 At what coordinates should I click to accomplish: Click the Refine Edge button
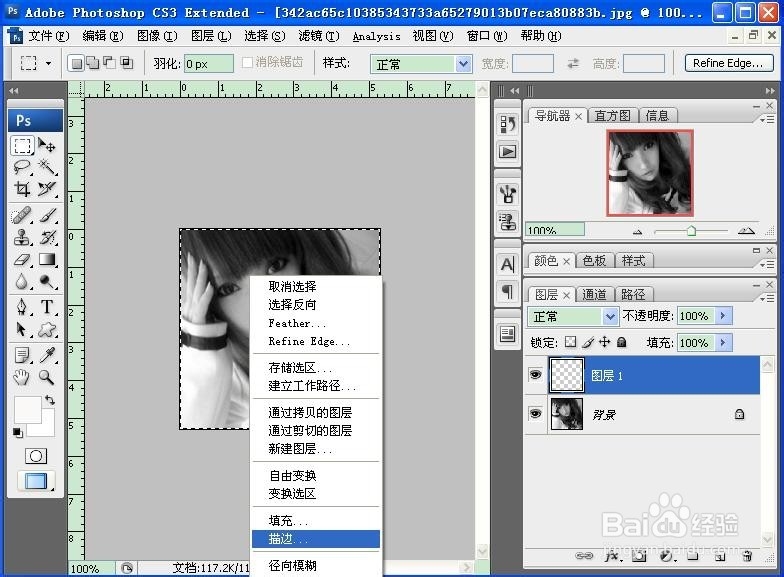(728, 64)
